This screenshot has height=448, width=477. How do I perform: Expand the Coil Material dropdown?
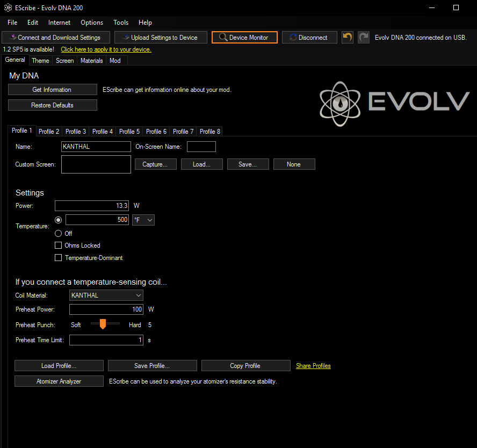pos(106,295)
